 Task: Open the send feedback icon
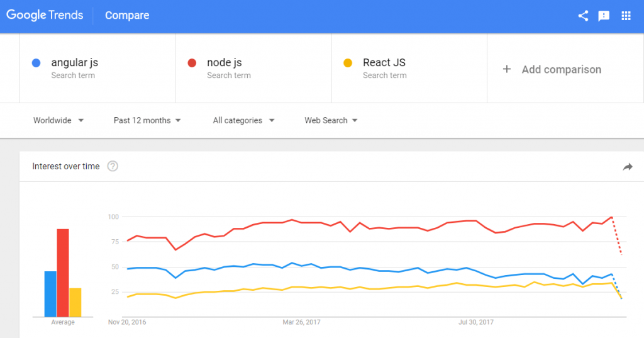pos(604,16)
